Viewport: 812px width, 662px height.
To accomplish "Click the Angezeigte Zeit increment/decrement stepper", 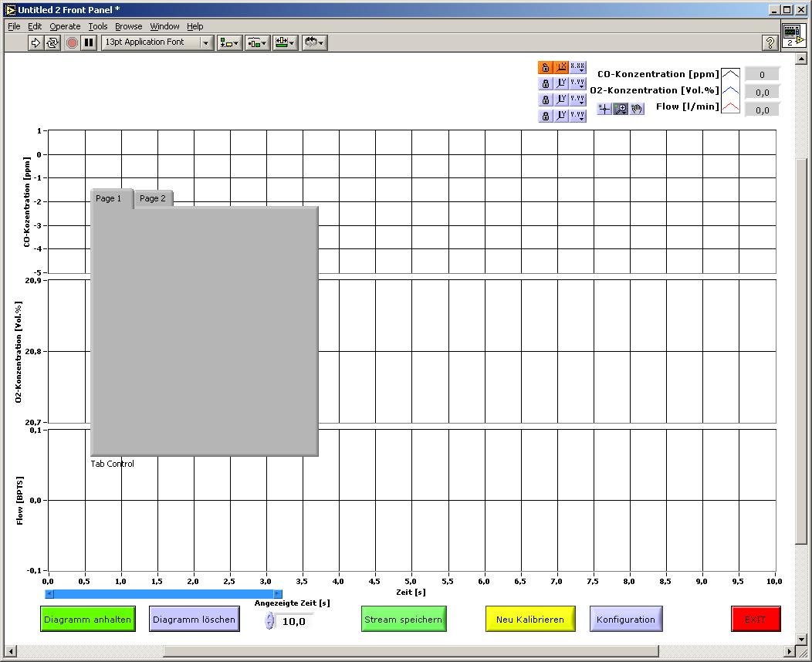I will tap(269, 620).
